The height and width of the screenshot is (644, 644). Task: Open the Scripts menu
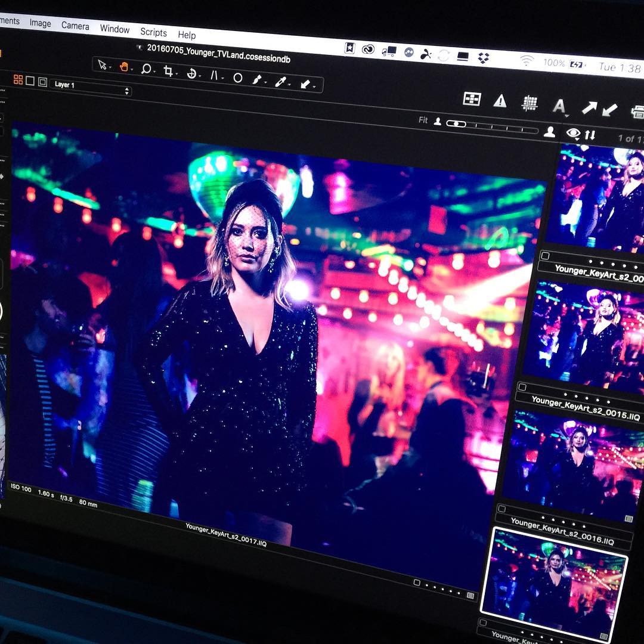(153, 32)
